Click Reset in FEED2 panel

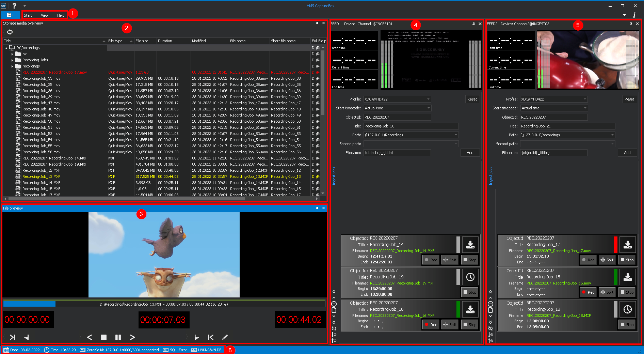(629, 99)
